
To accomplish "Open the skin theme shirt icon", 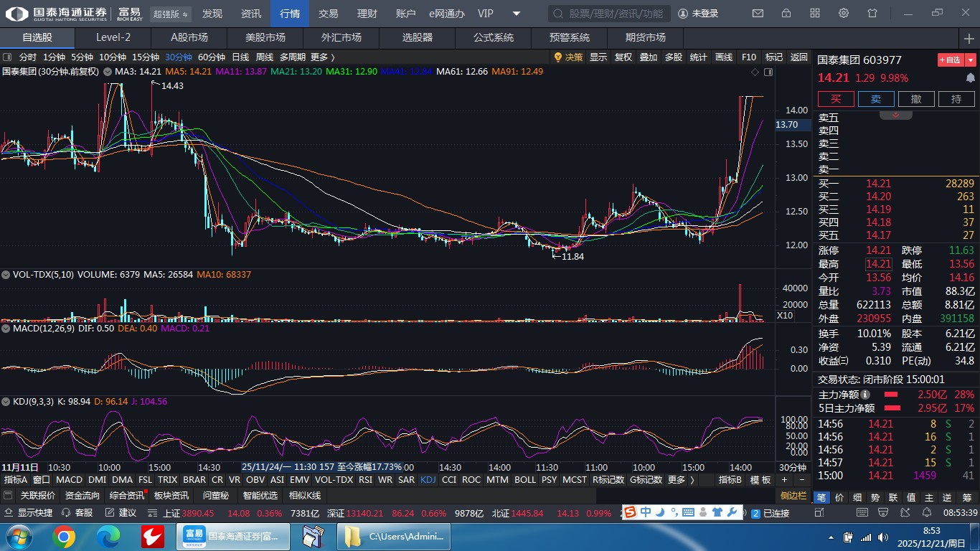I will pos(872,14).
